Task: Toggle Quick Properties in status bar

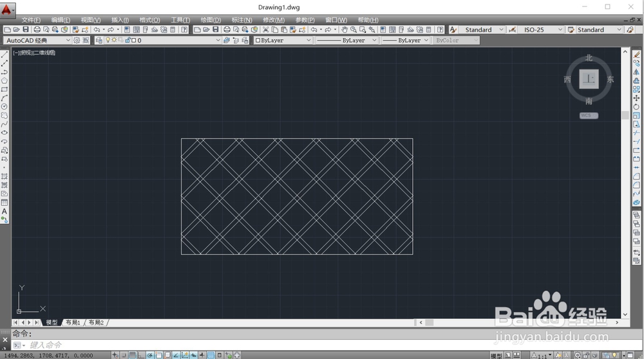Action: [220, 355]
